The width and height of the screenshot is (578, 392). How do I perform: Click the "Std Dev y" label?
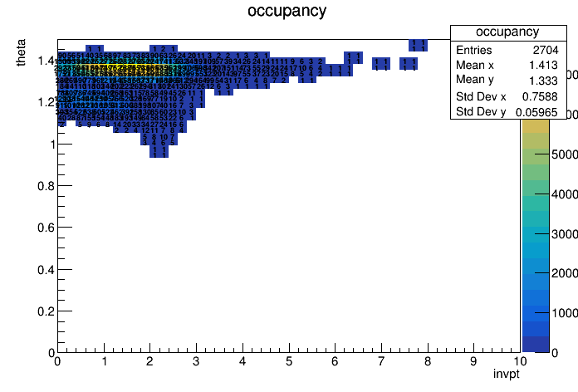pyautogui.click(x=481, y=111)
